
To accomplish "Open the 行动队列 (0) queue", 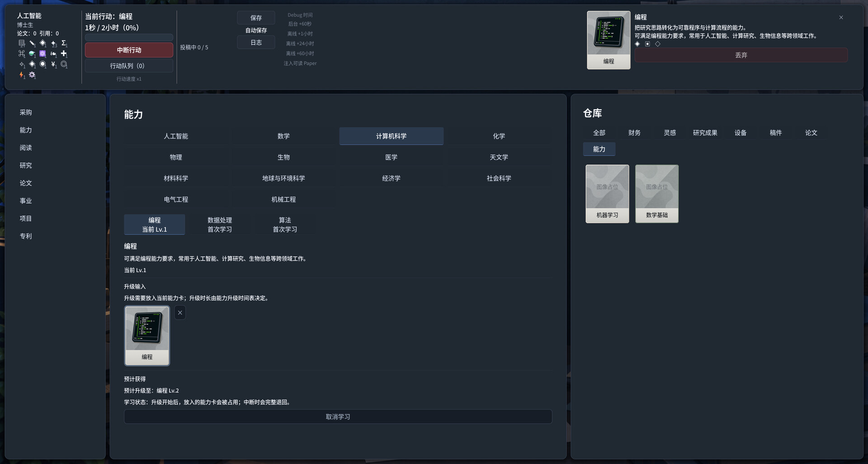I will (129, 66).
